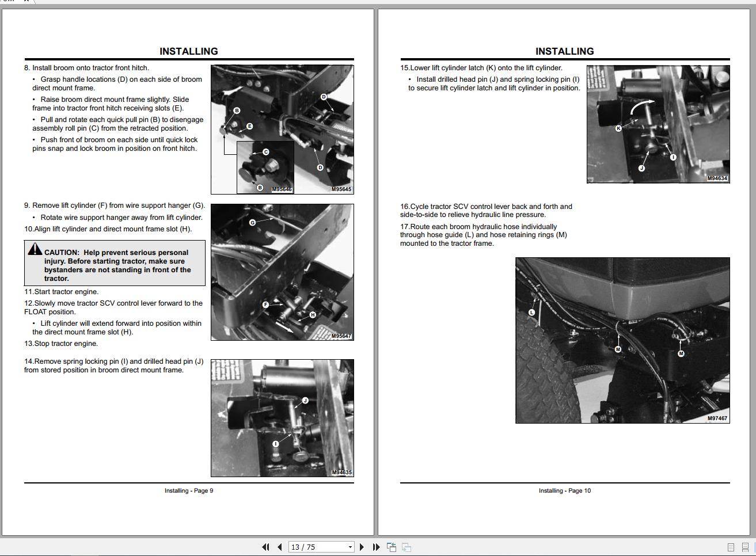Image resolution: width=756 pixels, height=556 pixels.
Task: Open the page number dropdown arrow
Action: (x=349, y=547)
